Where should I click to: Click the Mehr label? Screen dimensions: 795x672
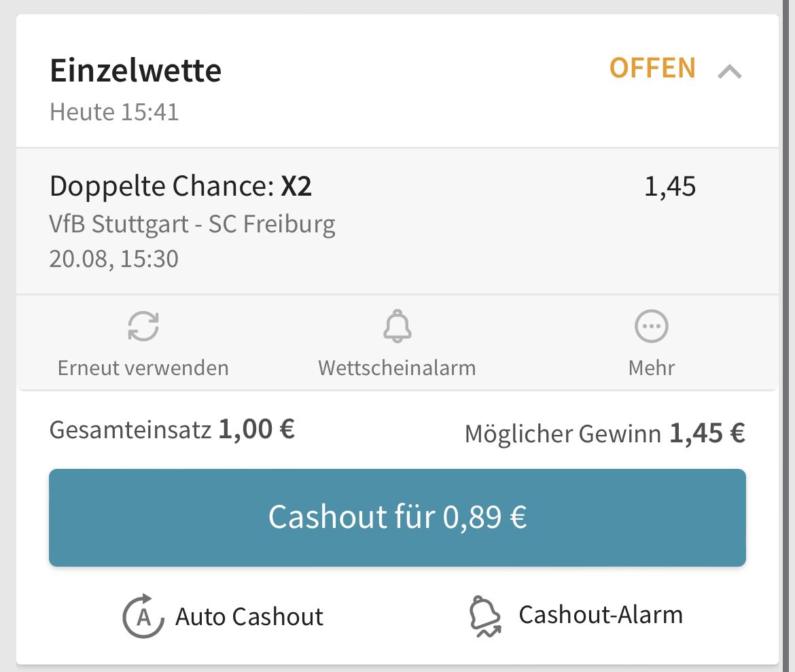pos(652,368)
